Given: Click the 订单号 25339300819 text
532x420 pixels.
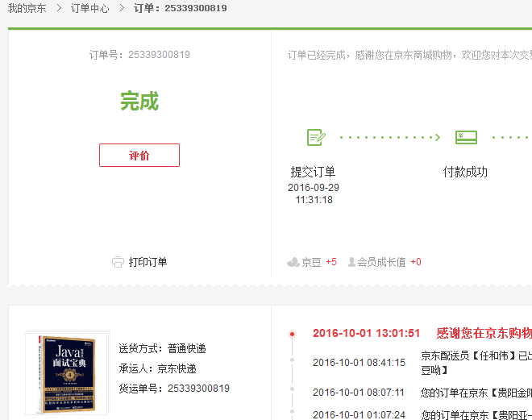Looking at the screenshot, I should (x=139, y=54).
